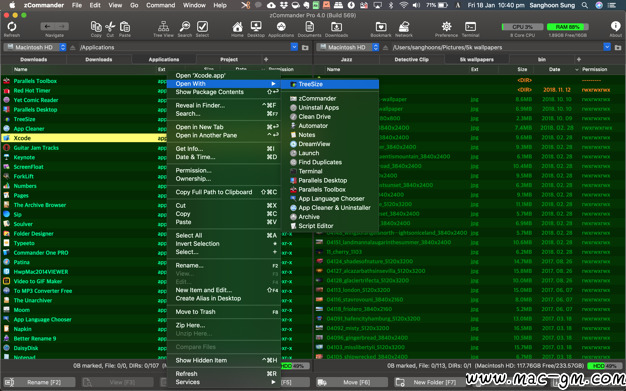626x391 pixels.
Task: Add new tab in right pane
Action: click(x=579, y=60)
